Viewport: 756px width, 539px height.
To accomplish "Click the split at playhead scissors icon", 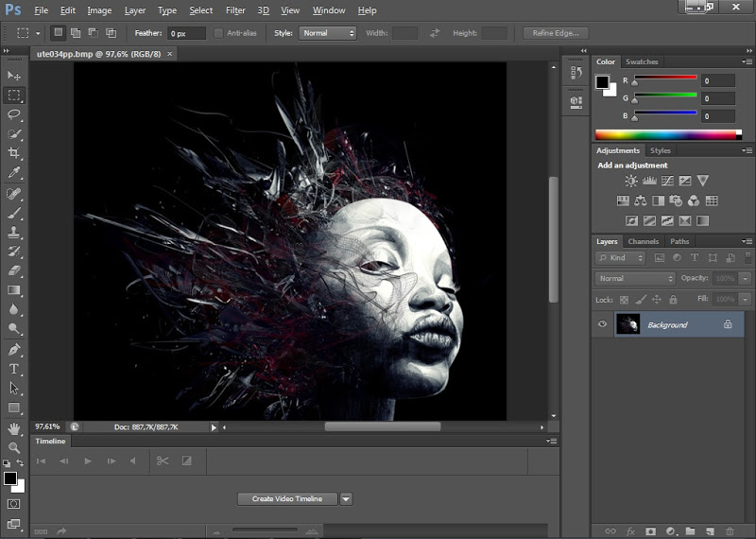I will (163, 461).
